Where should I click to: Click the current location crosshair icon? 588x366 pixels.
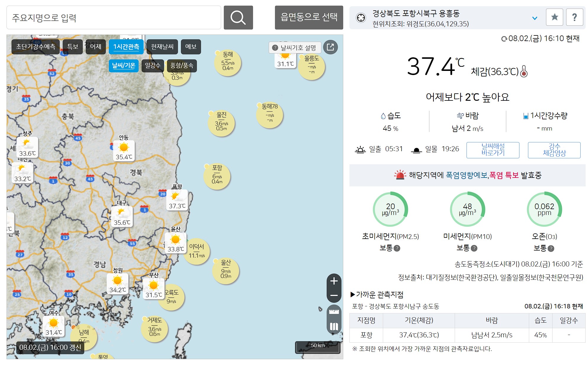(361, 18)
